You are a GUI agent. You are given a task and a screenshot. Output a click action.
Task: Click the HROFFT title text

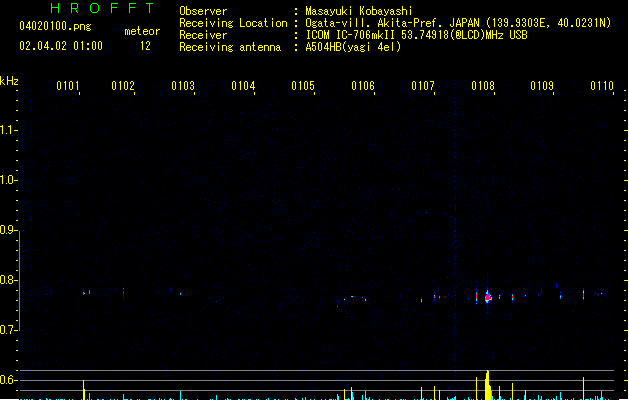pyautogui.click(x=102, y=8)
